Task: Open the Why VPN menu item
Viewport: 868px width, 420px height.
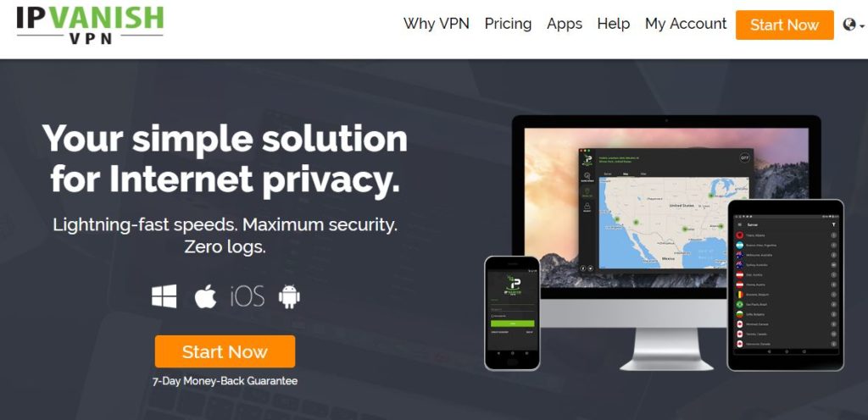Action: pyautogui.click(x=437, y=24)
